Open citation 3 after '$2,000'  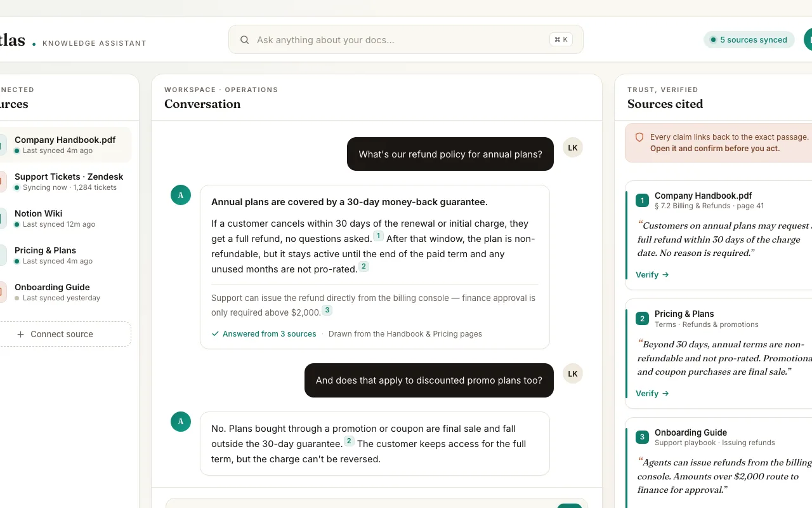[x=327, y=311]
